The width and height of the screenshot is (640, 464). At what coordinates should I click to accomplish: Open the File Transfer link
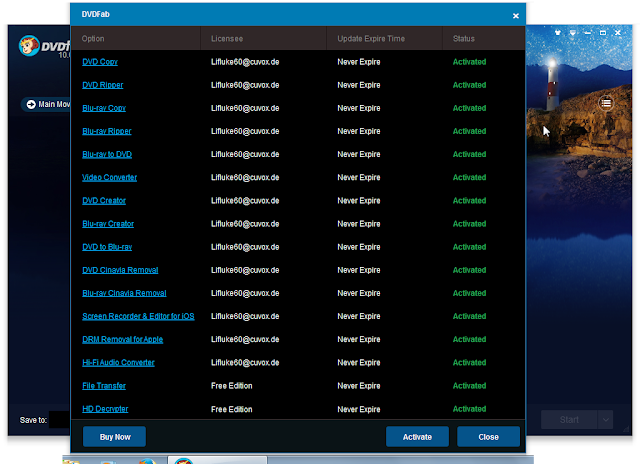[104, 386]
